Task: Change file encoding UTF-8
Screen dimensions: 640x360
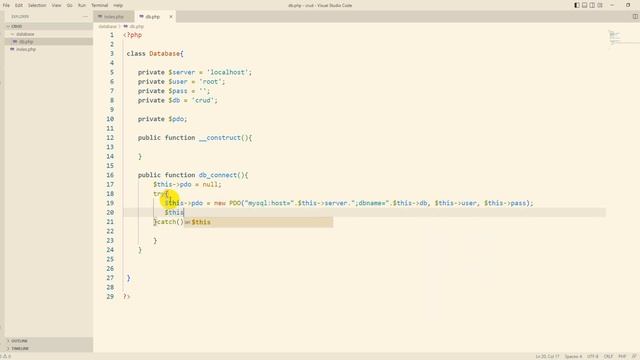Action: tap(593, 356)
